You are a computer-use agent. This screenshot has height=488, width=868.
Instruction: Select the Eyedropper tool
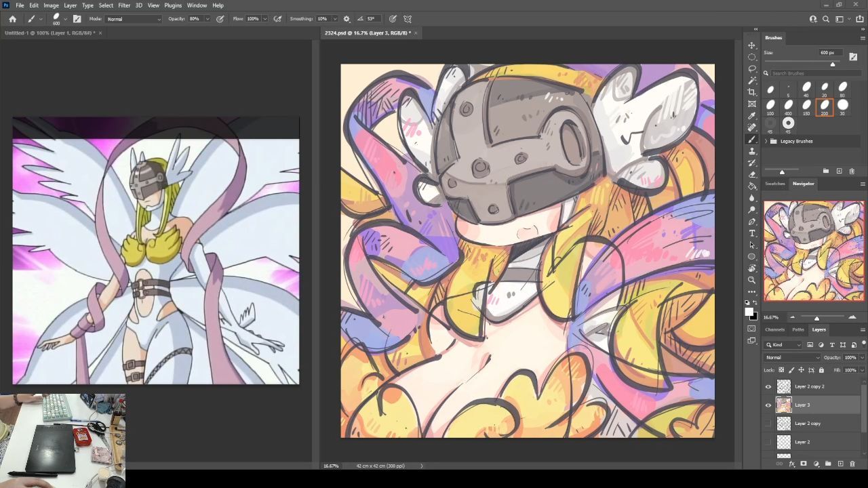pyautogui.click(x=751, y=116)
